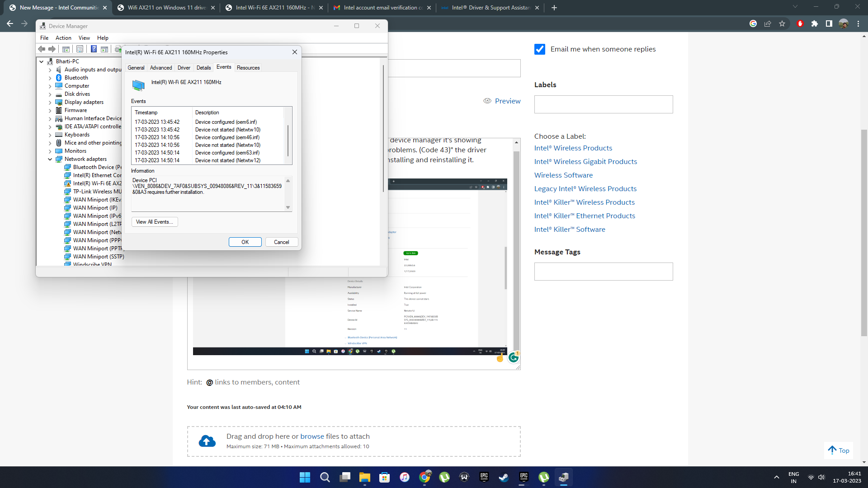Screen dimensions: 868x488
Task: Collapse the Network adapters node
Action: pyautogui.click(x=50, y=159)
